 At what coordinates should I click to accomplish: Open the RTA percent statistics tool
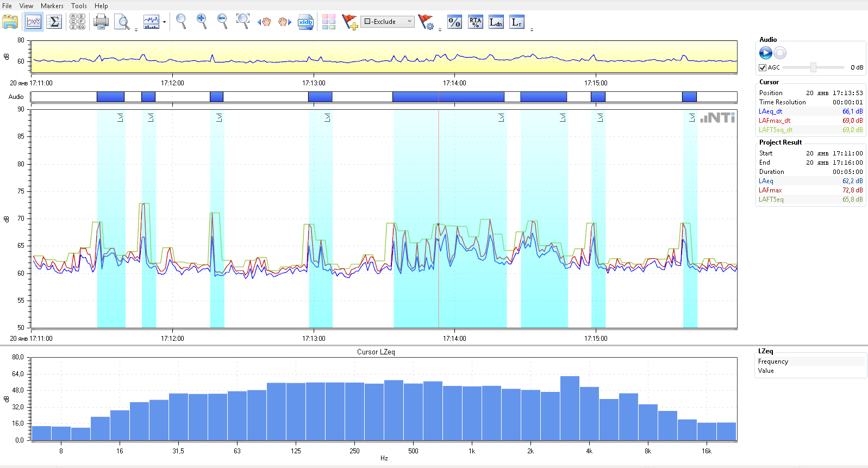pyautogui.click(x=476, y=22)
